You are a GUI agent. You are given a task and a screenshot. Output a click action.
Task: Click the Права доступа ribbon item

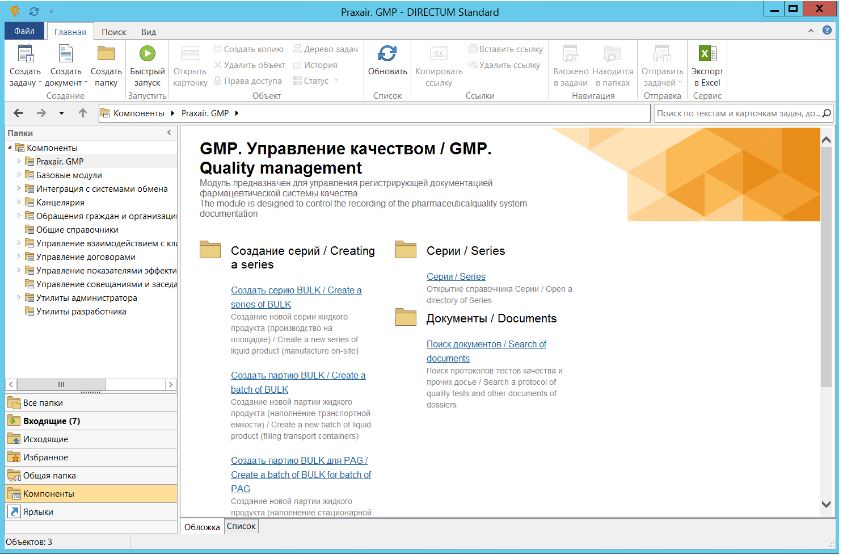(x=248, y=81)
